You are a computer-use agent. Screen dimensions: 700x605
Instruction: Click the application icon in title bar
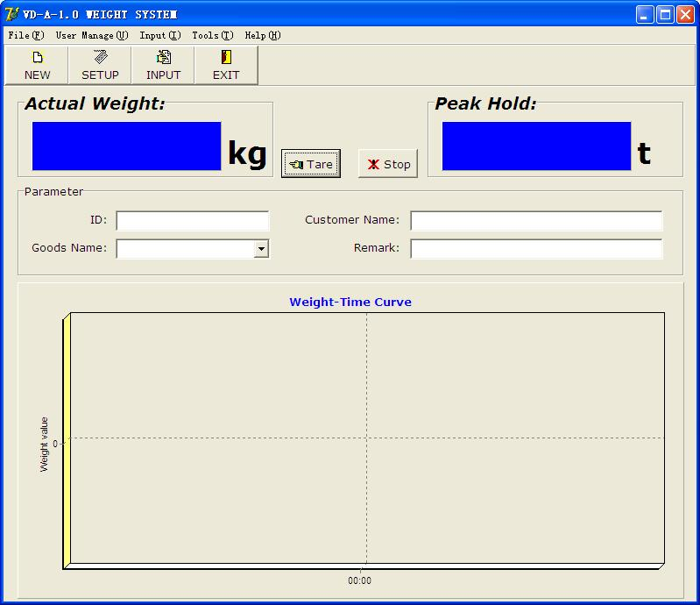coord(12,14)
